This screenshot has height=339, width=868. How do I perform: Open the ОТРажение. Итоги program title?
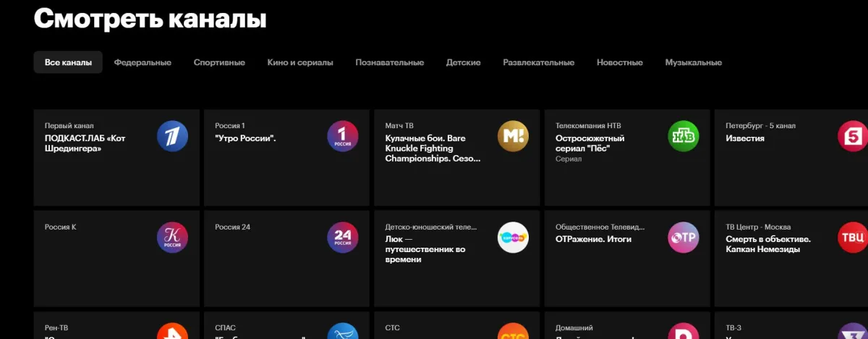[x=594, y=239]
